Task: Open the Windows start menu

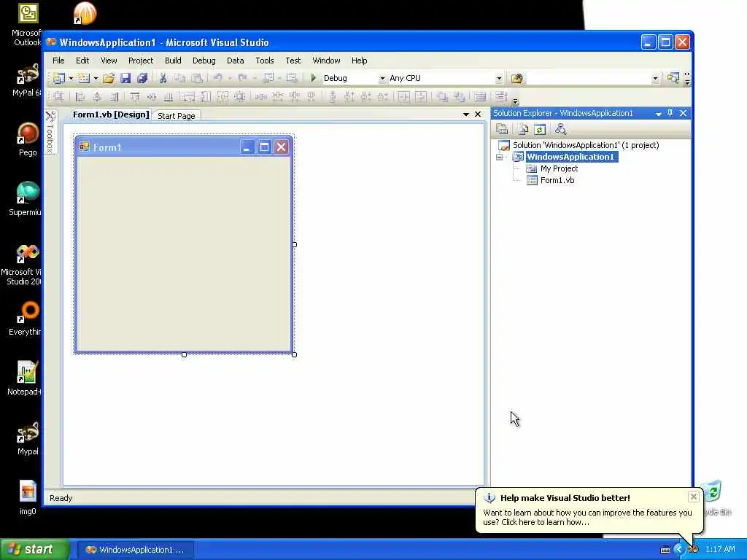Action: [x=35, y=550]
